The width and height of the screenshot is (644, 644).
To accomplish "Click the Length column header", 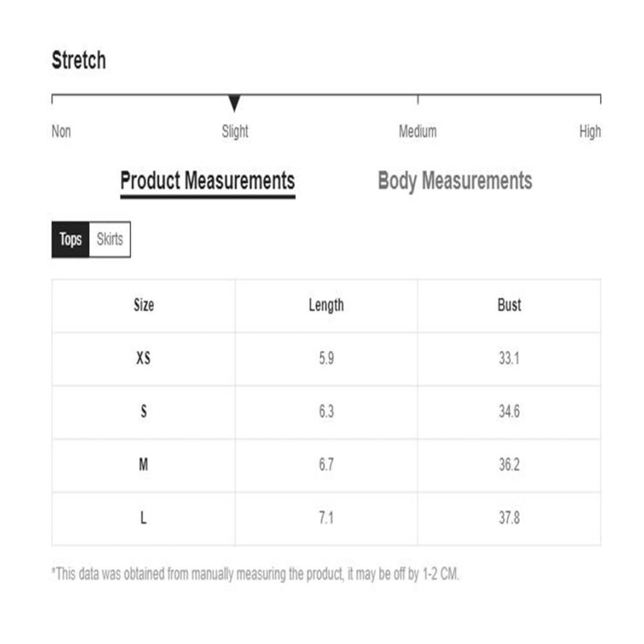I will pyautogui.click(x=326, y=305).
